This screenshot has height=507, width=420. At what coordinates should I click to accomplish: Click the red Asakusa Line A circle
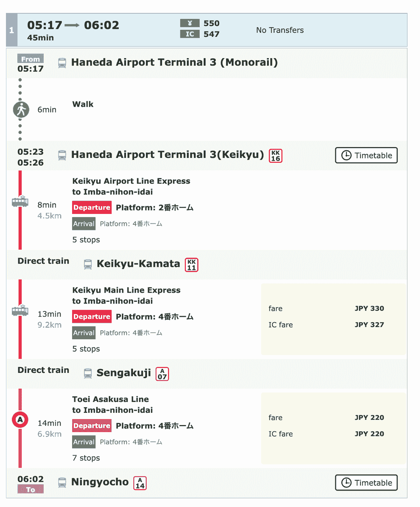click(20, 419)
